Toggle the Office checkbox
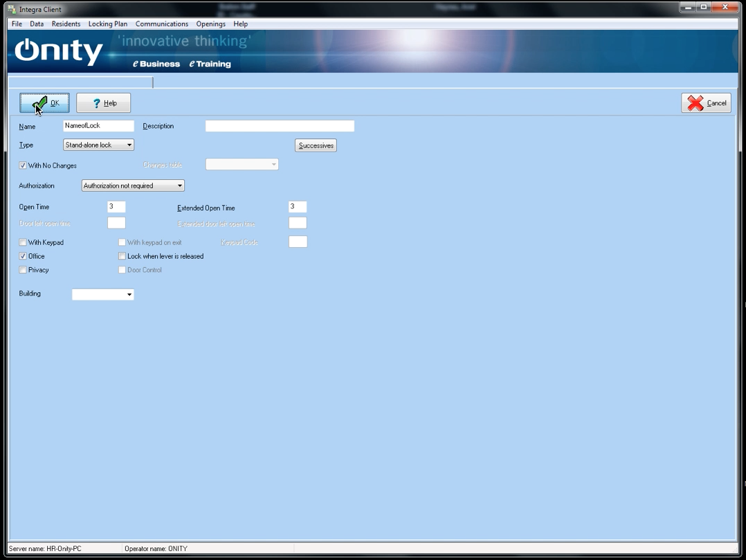The height and width of the screenshot is (560, 746). click(23, 256)
